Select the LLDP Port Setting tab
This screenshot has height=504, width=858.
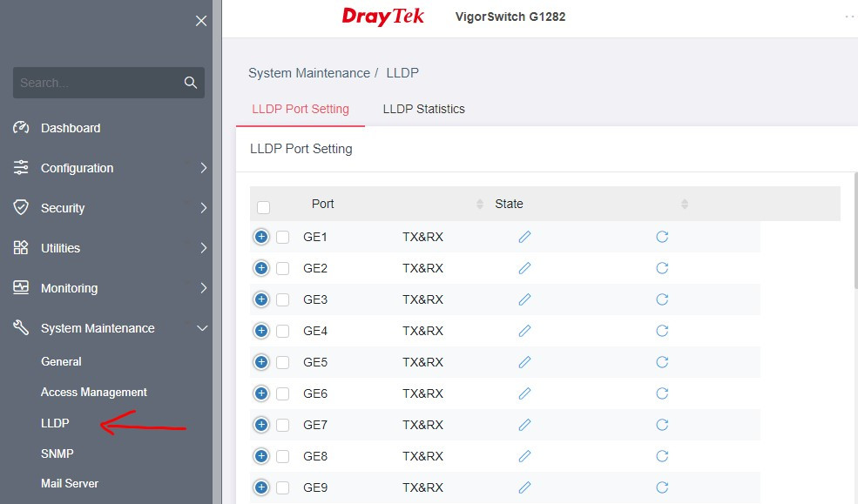click(x=301, y=109)
